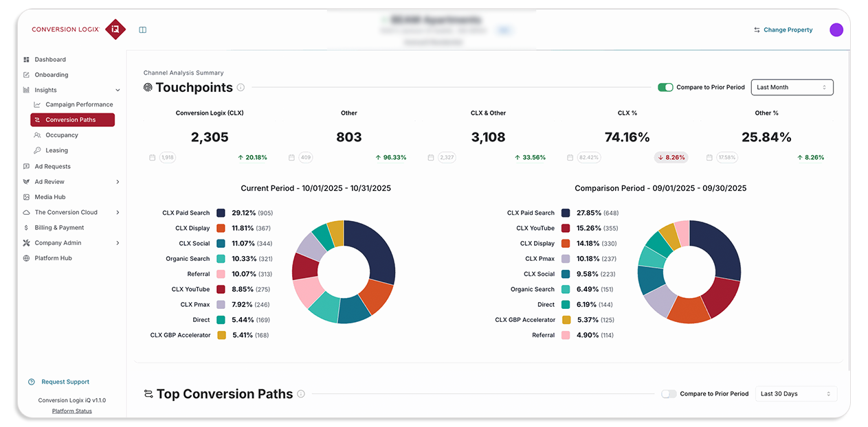Image resolution: width=868 pixels, height=427 pixels.
Task: Click the Request Support link
Action: 65,382
